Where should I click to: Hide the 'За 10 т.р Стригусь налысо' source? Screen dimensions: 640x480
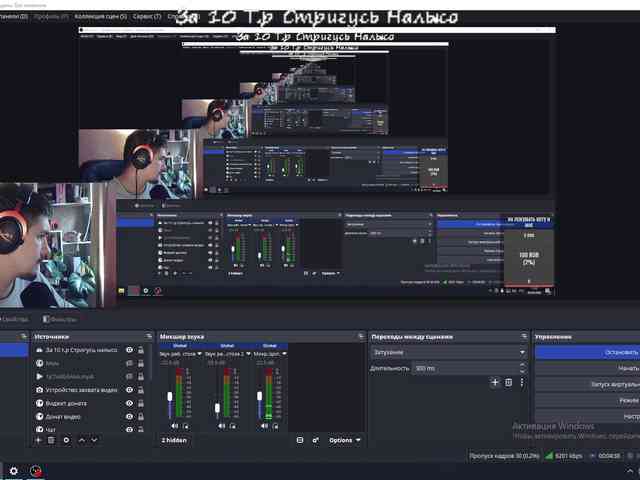pyautogui.click(x=129, y=350)
